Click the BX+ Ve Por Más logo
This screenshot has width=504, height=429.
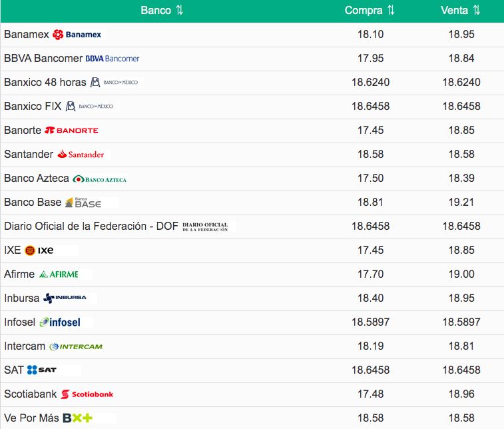tap(77, 418)
